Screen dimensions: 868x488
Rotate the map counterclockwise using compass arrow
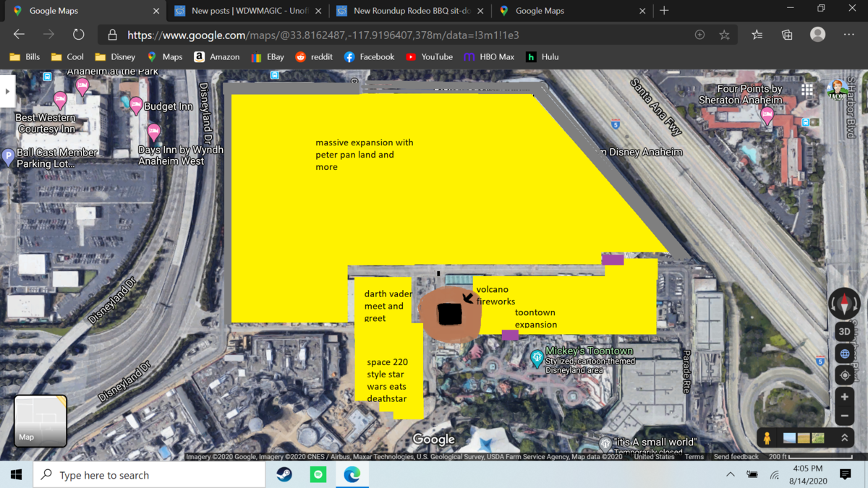(x=832, y=304)
